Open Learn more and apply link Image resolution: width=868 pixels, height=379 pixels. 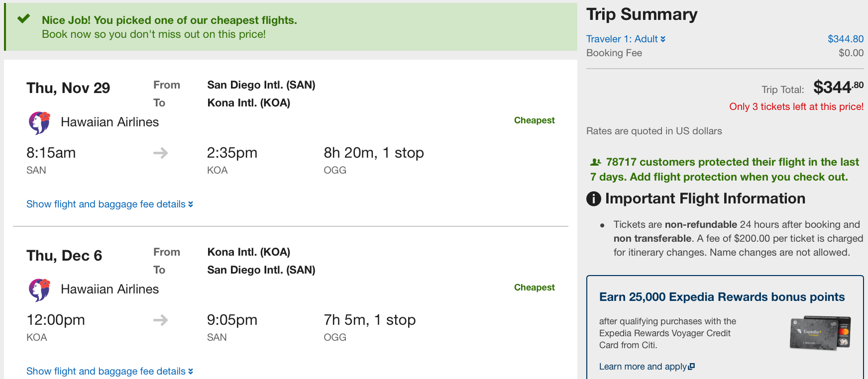(x=643, y=367)
